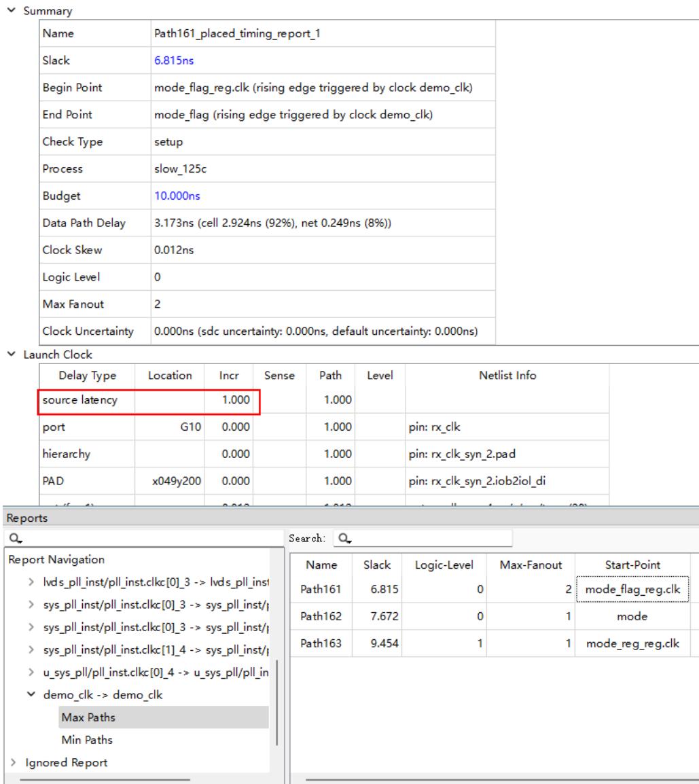The height and width of the screenshot is (784, 699).
Task: Select the Path162 row name
Action: 321,616
